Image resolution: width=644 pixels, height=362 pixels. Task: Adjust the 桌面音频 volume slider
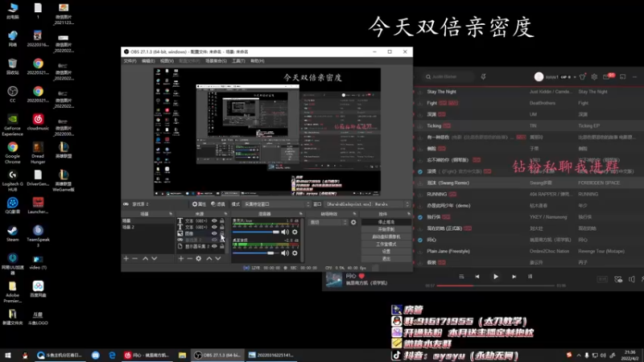pos(256,253)
